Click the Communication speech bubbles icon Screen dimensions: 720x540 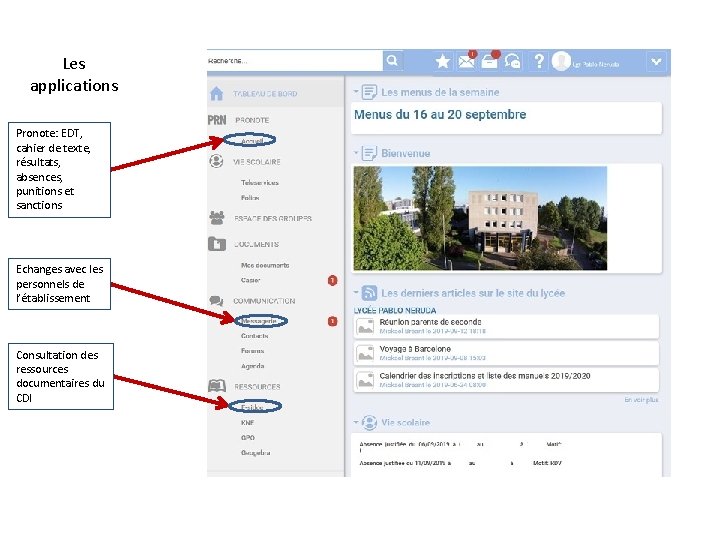[216, 301]
